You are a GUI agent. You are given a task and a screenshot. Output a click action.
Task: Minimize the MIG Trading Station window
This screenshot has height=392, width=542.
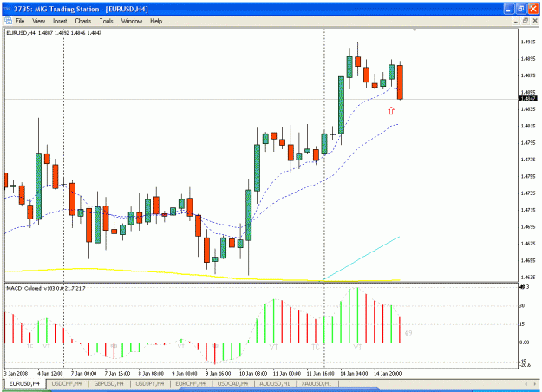(508, 9)
